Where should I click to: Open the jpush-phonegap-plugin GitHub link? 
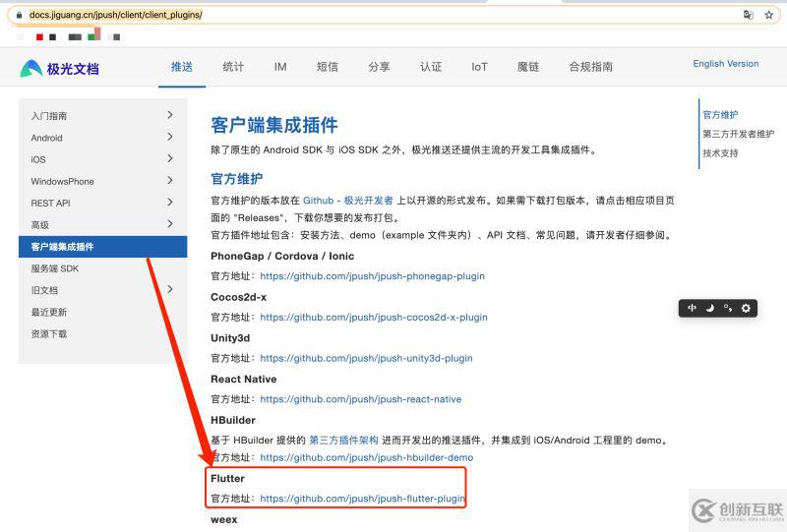point(373,276)
